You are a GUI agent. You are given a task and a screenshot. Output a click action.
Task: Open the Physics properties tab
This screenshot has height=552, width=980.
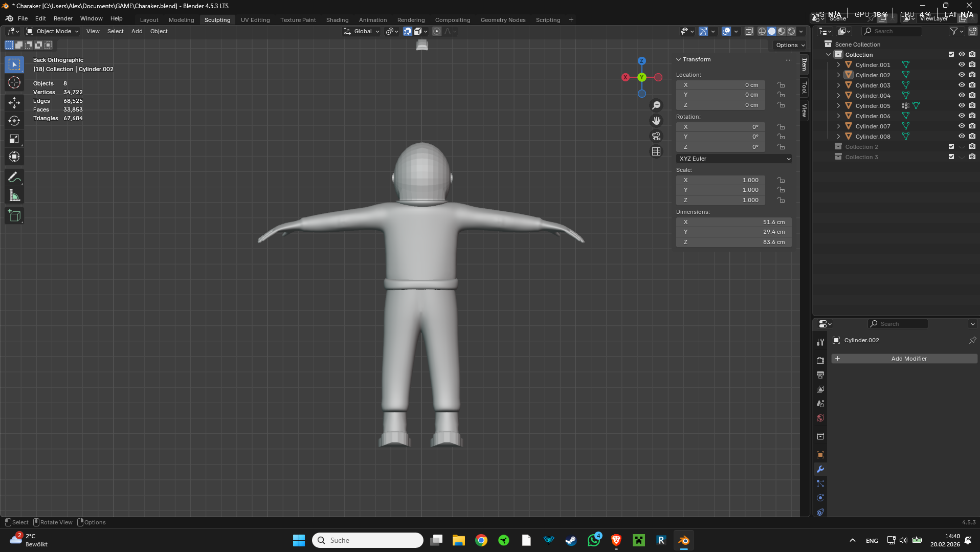point(820,498)
